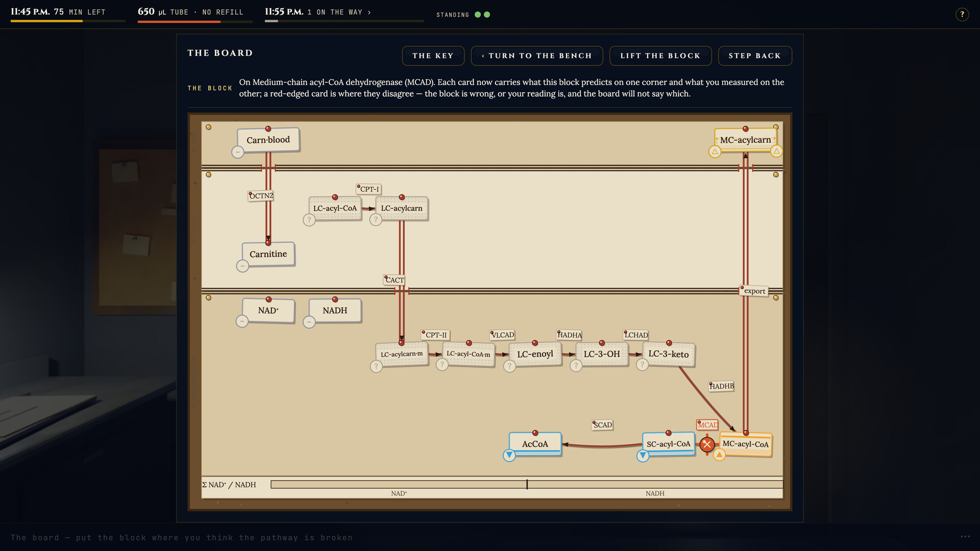Viewport: 980px width, 551px height.
Task: Click the right outline triangle badge on MC-acylcarn
Action: [776, 151]
